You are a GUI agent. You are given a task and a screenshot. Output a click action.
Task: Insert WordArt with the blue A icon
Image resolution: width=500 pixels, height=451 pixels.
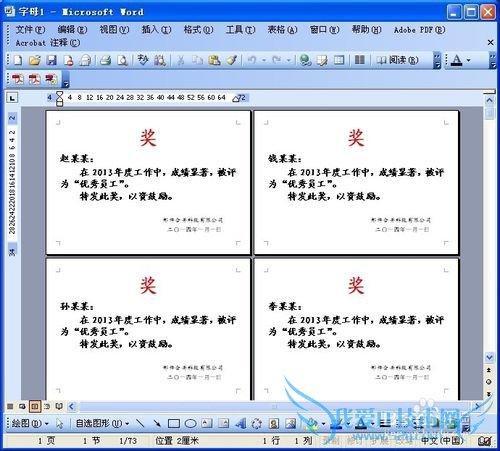(x=240, y=424)
